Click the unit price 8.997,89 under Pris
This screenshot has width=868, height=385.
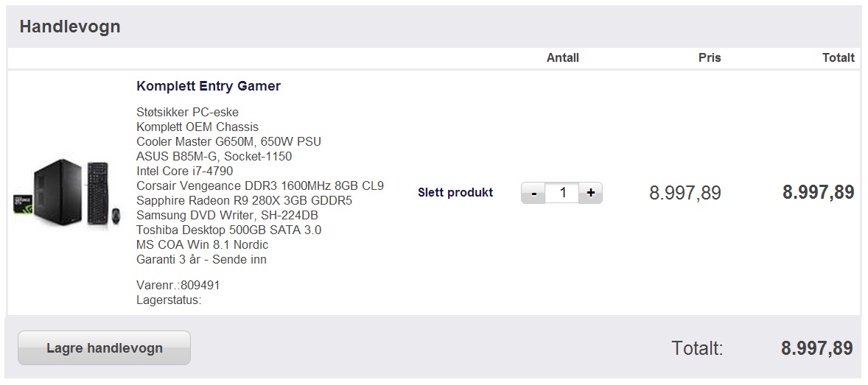[x=685, y=193]
